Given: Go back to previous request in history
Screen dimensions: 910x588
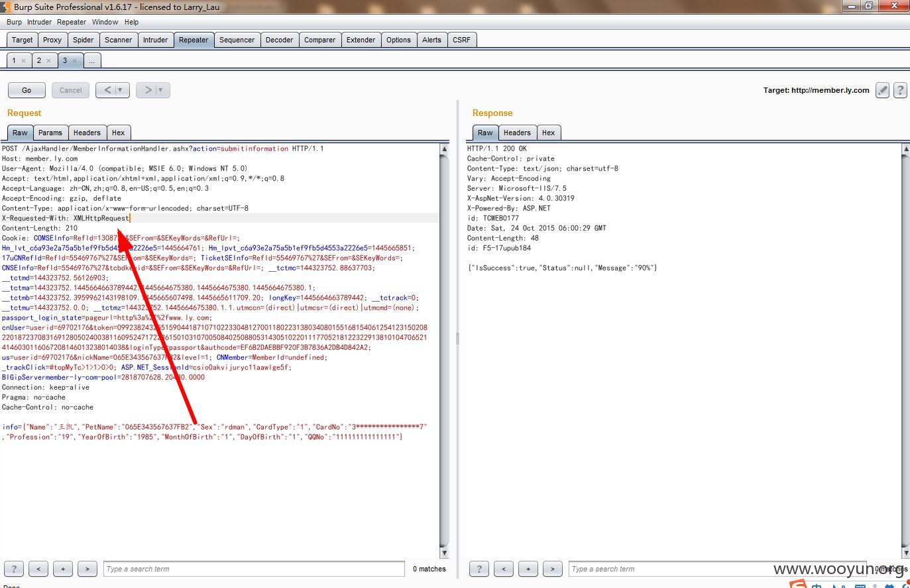Looking at the screenshot, I should 107,90.
